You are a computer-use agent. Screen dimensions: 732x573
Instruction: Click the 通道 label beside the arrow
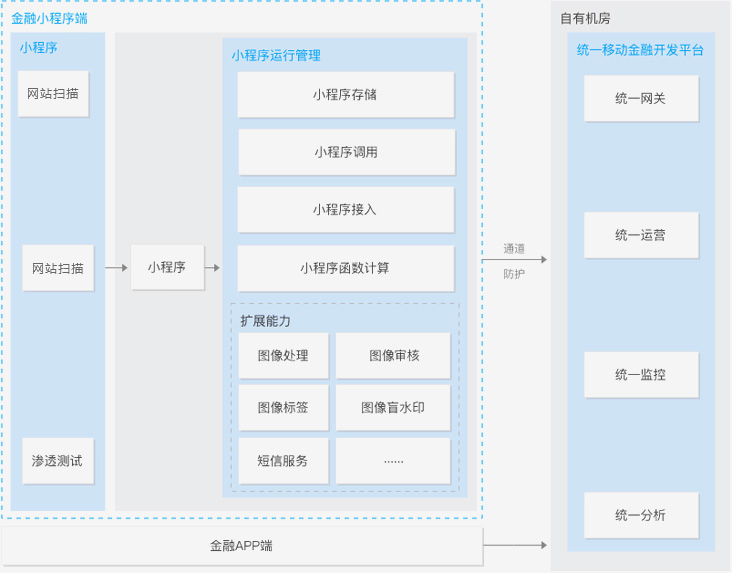(514, 249)
